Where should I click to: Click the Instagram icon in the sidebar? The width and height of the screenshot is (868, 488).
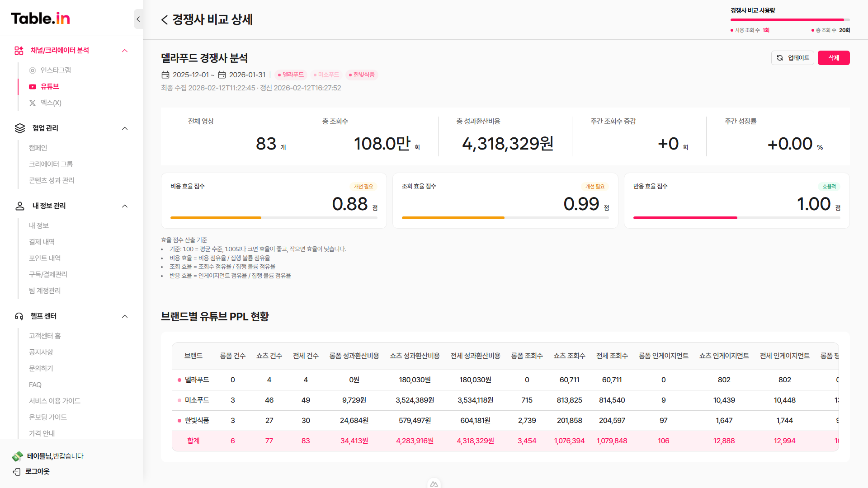click(33, 70)
